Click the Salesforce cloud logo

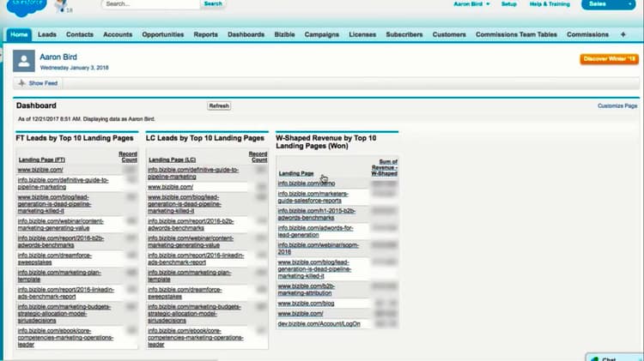[x=27, y=6]
